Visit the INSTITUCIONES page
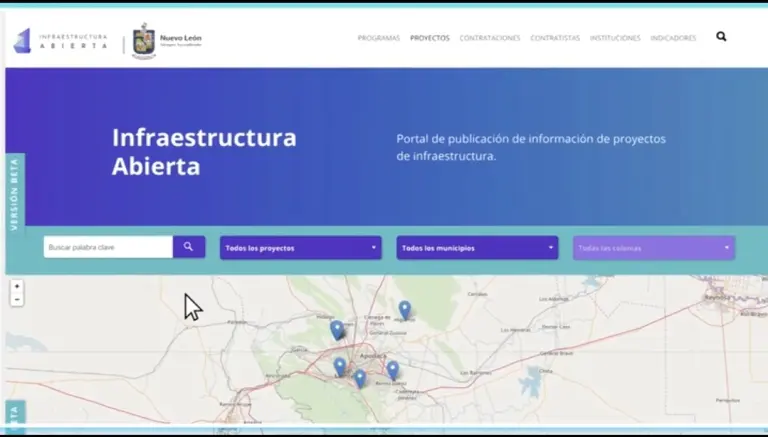The width and height of the screenshot is (768, 437). click(615, 38)
